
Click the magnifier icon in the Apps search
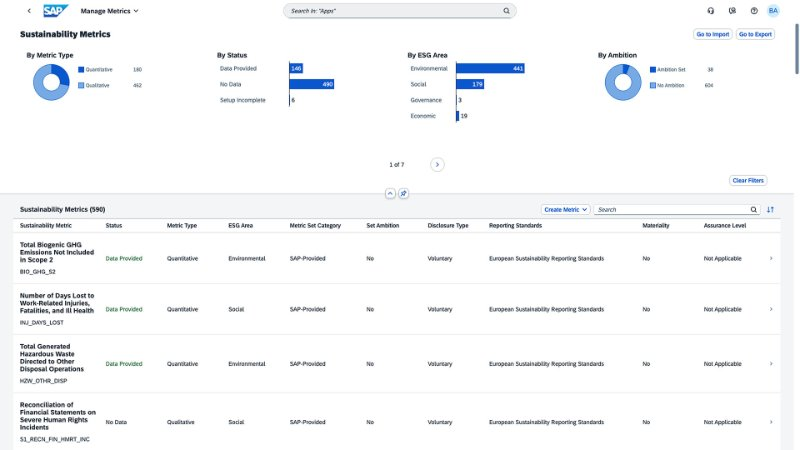point(506,11)
